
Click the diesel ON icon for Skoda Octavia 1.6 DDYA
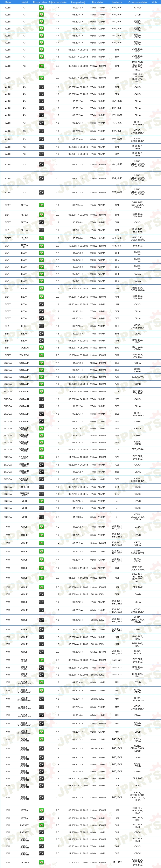(41, 422)
